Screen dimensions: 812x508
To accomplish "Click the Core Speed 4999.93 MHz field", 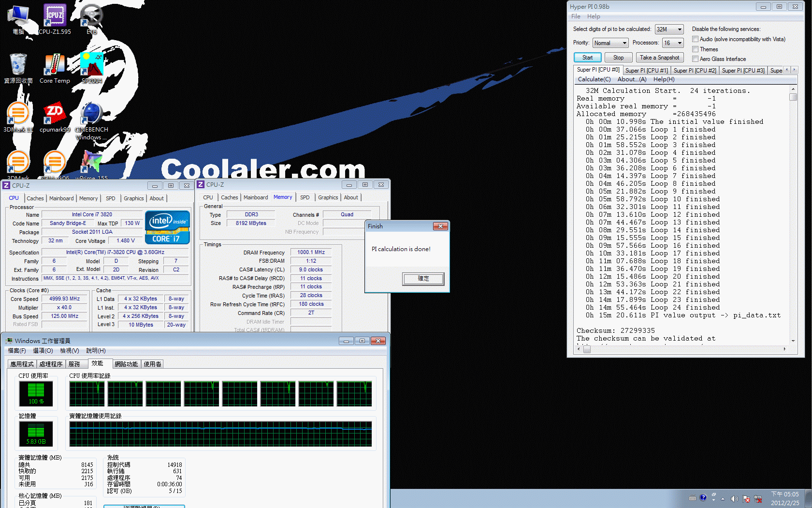I will click(x=64, y=299).
